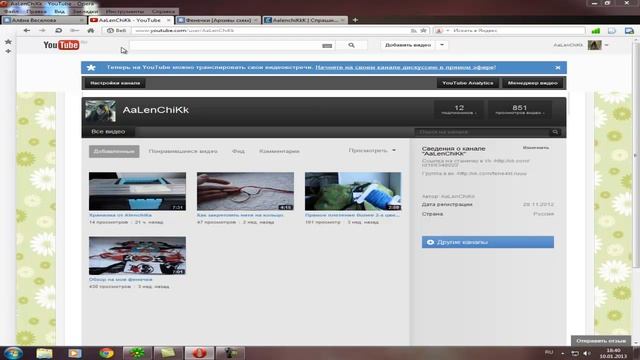Open the Закладки menu
640x360 pixels.
pos(85,11)
